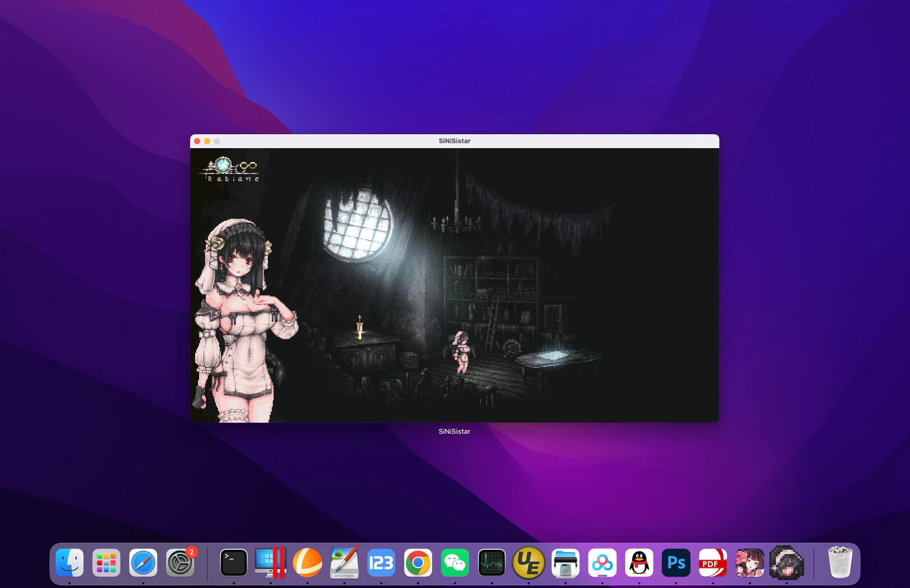Screen dimensions: 910x588
Task: Open Finder from the dock
Action: (69, 563)
